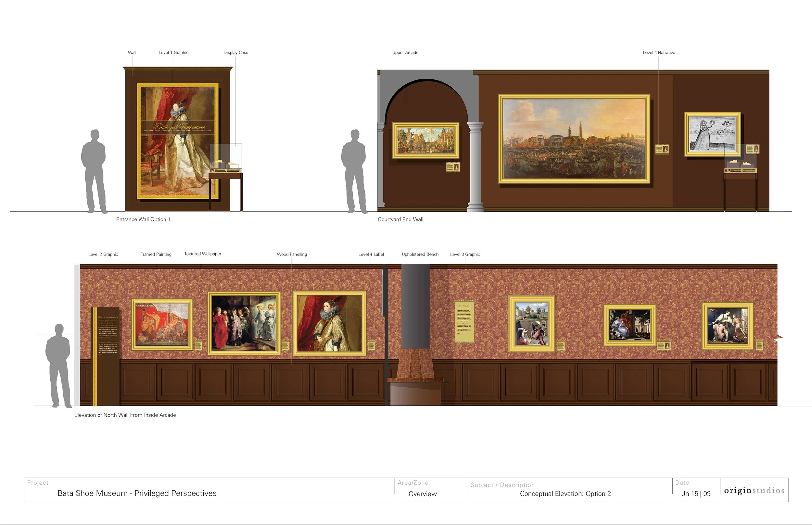Click the originstudios logo
The width and height of the screenshot is (812, 525).
coord(754,491)
